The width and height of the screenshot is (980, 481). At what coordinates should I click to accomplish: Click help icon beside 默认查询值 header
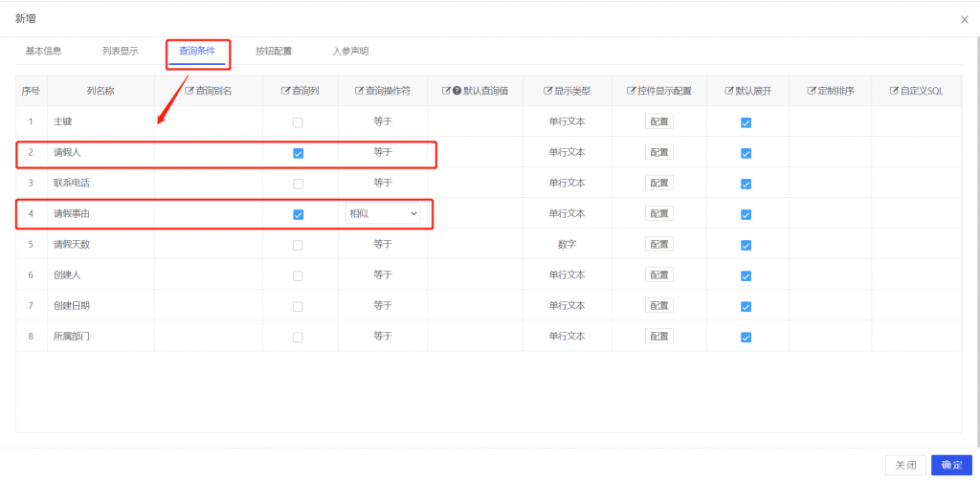(x=457, y=91)
